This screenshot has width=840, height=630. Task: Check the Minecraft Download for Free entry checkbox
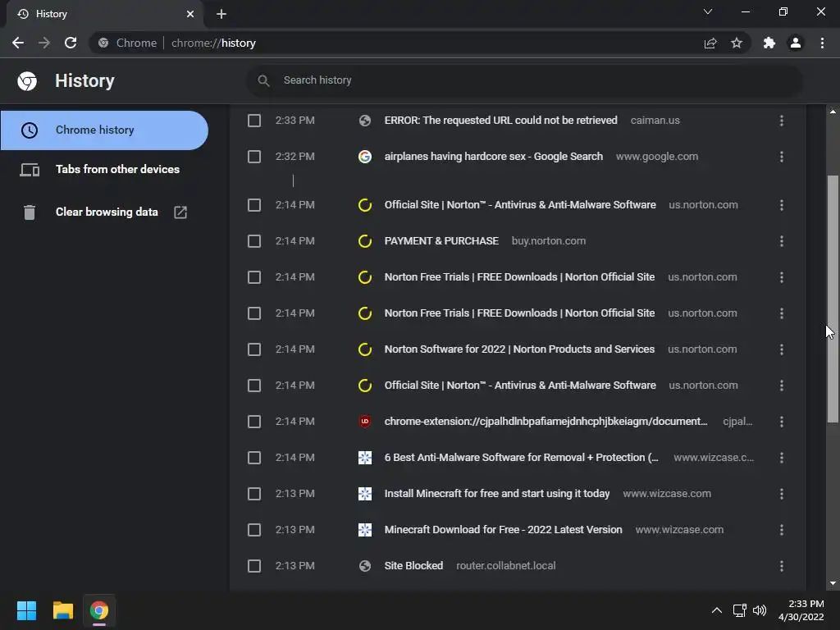[254, 530]
